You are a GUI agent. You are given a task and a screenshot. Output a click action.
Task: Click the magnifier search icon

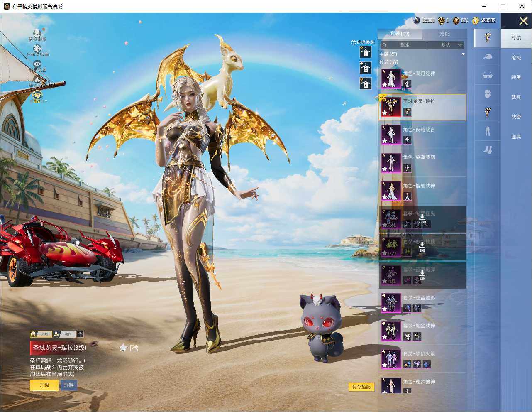point(385,45)
